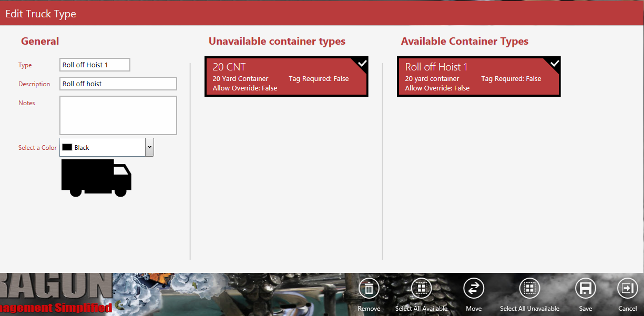Viewport: 644px width, 316px height.
Task: Select the Roll off Hoist 1 card title
Action: point(436,67)
